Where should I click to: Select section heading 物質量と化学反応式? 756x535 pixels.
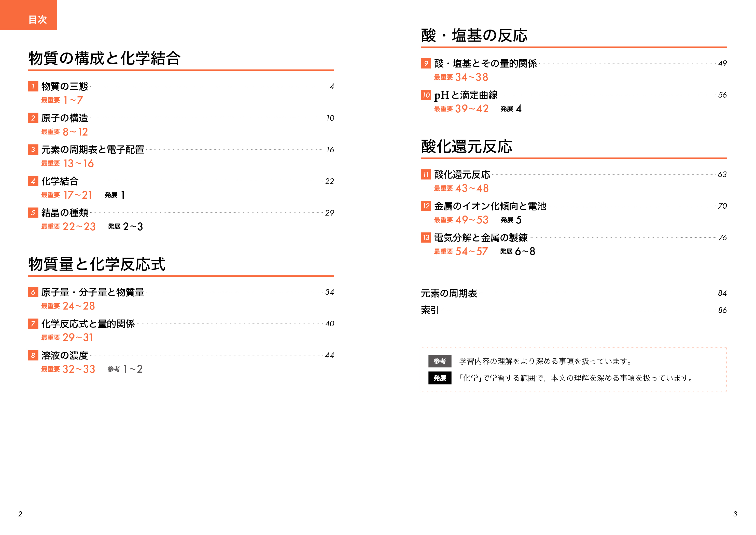point(97,264)
